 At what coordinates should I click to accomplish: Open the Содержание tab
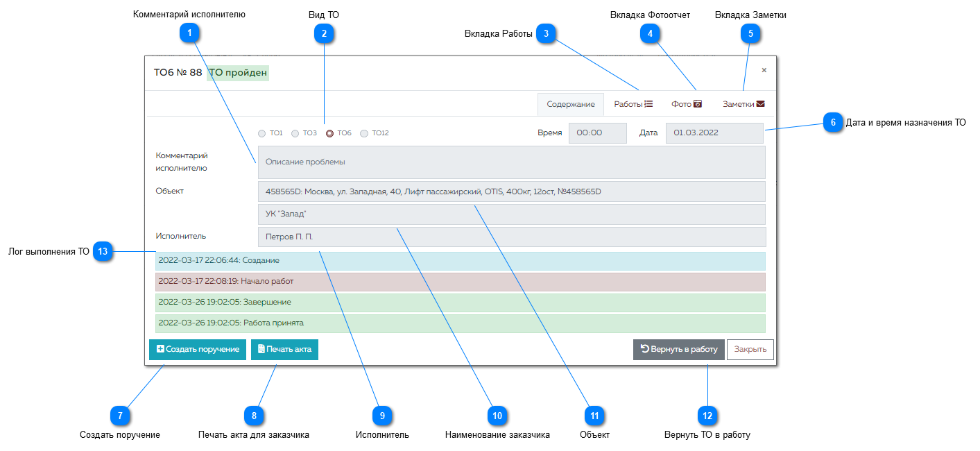pos(571,104)
